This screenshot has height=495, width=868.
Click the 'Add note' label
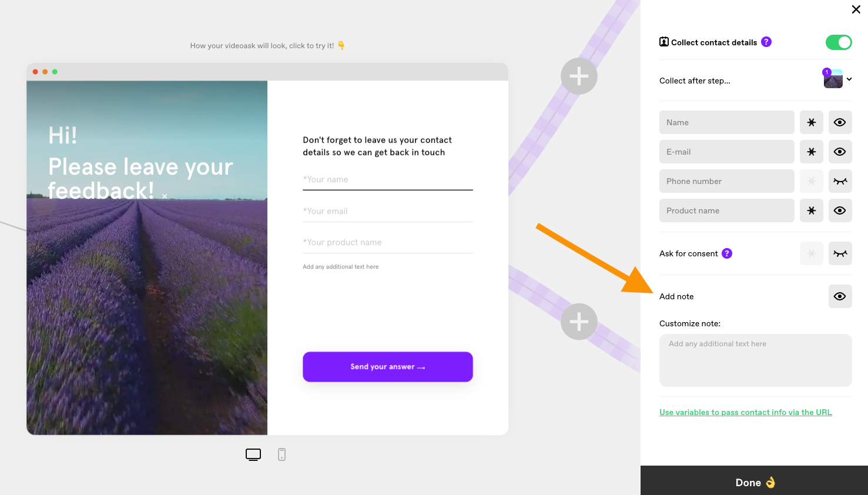click(676, 296)
